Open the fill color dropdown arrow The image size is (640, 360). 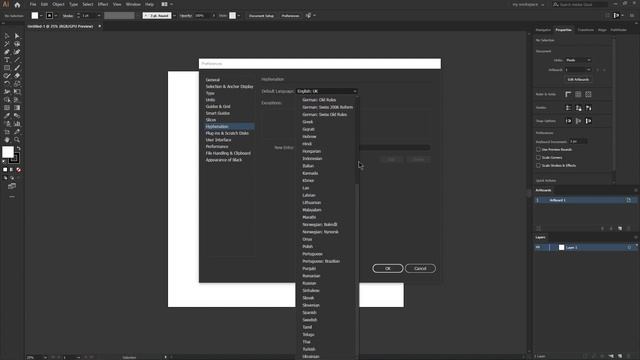[x=41, y=16]
